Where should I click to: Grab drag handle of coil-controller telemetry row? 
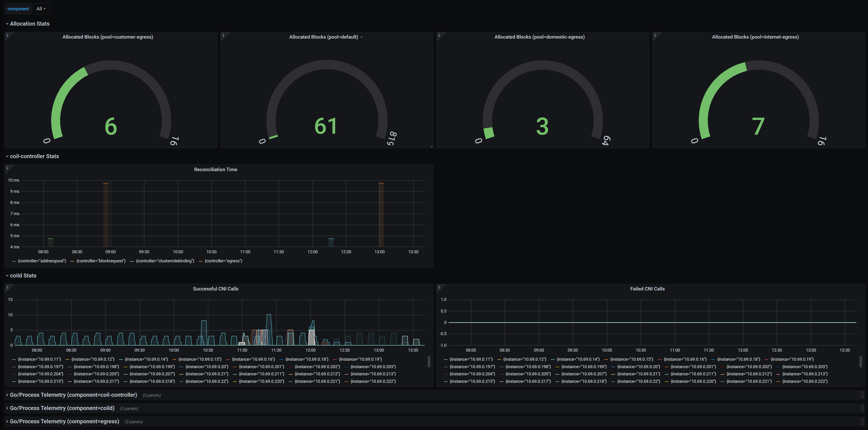click(862, 395)
